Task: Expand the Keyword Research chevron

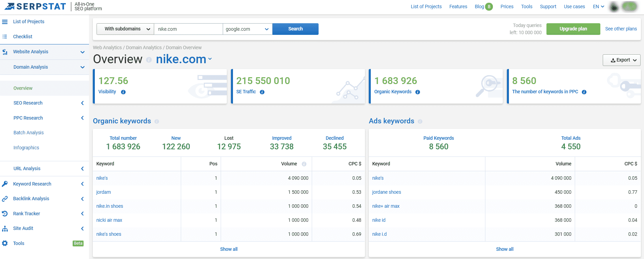Action: (x=82, y=184)
